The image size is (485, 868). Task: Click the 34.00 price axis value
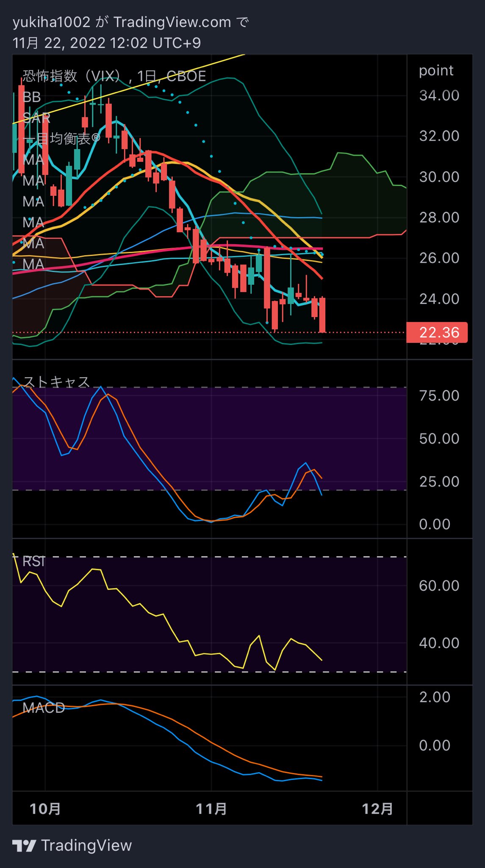(x=439, y=95)
